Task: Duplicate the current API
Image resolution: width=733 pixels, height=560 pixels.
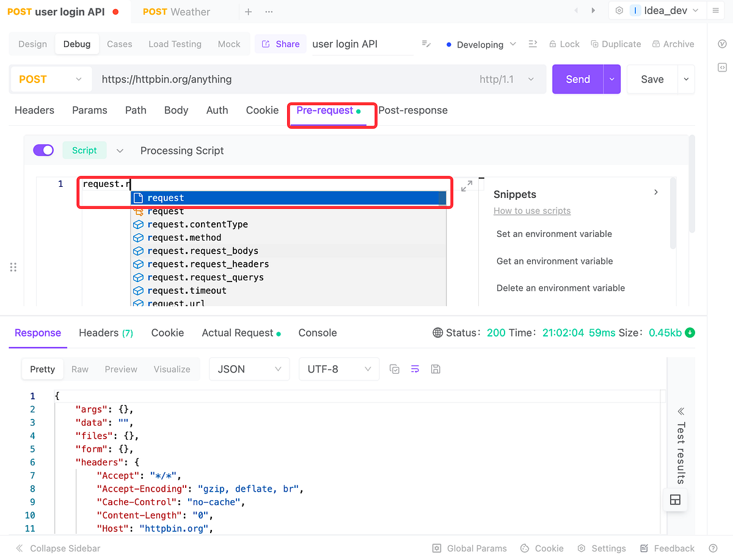Action: point(616,43)
